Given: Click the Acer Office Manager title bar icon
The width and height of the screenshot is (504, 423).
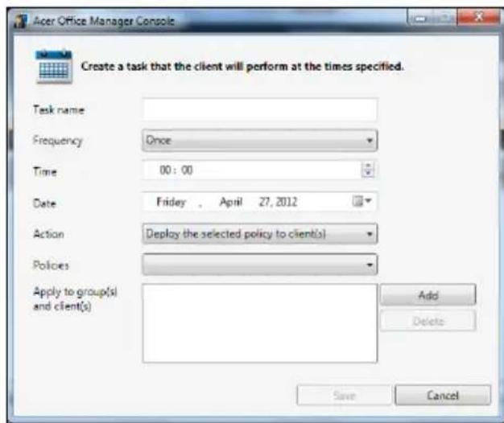Looking at the screenshot, I should (x=21, y=21).
